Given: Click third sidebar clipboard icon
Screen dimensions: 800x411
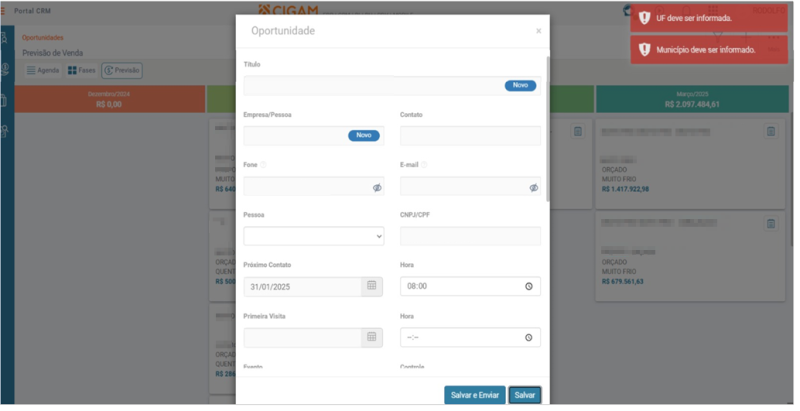Looking at the screenshot, I should 4,100.
